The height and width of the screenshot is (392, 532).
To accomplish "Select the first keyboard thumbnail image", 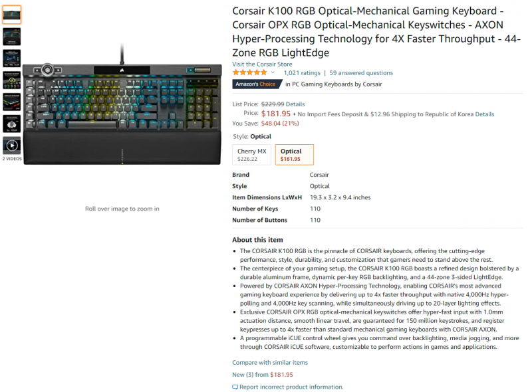I will tap(12, 15).
